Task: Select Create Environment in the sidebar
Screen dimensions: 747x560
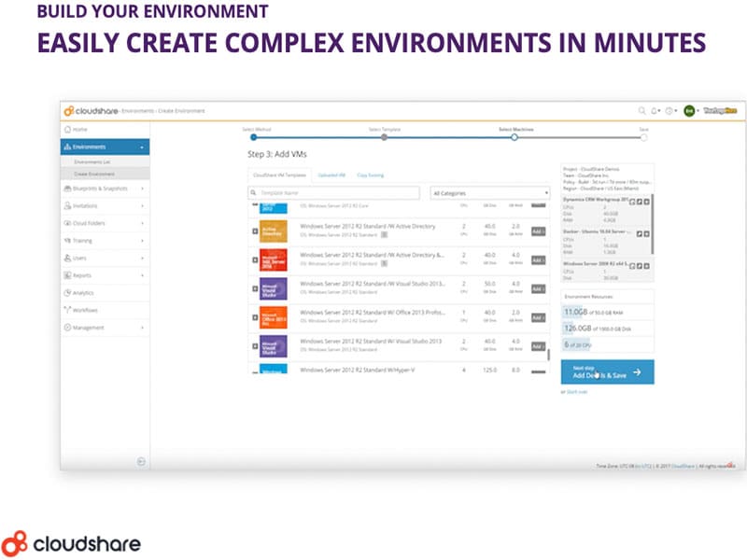Action: click(x=105, y=174)
